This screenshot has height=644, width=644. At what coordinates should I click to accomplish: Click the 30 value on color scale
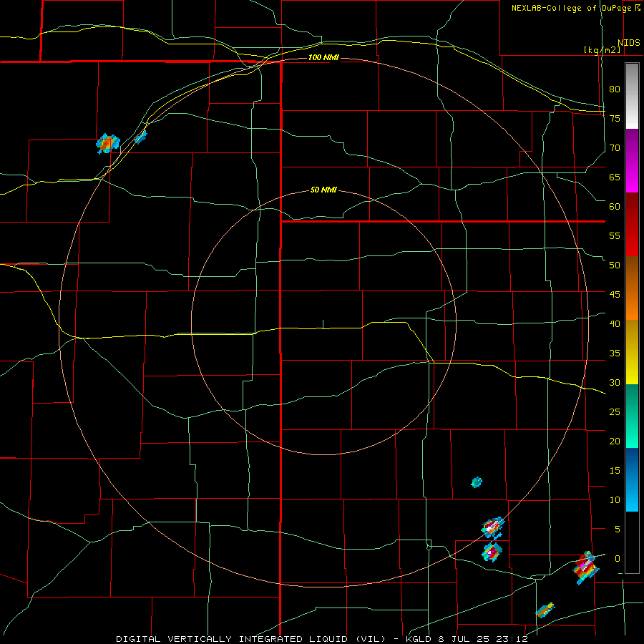pyautogui.click(x=615, y=382)
